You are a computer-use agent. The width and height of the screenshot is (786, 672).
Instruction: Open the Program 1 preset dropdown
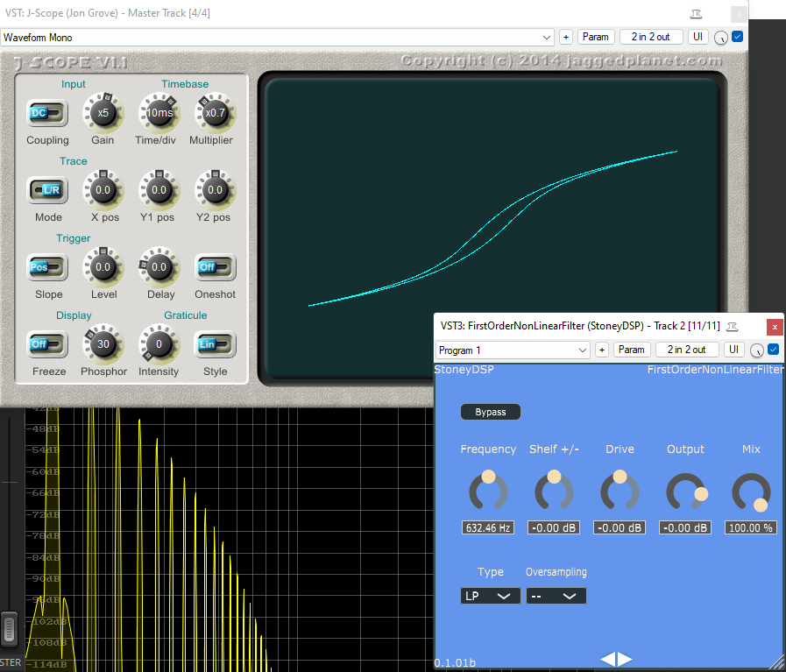(513, 350)
